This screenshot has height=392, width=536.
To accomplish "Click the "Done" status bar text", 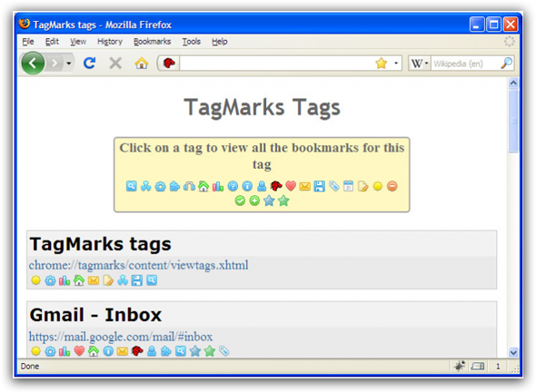I will tap(30, 367).
